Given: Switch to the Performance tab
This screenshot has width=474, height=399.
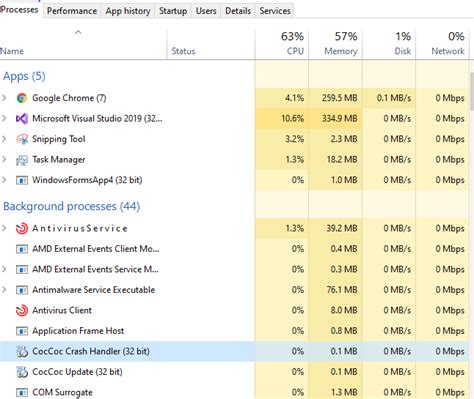Looking at the screenshot, I should pyautogui.click(x=72, y=11).
